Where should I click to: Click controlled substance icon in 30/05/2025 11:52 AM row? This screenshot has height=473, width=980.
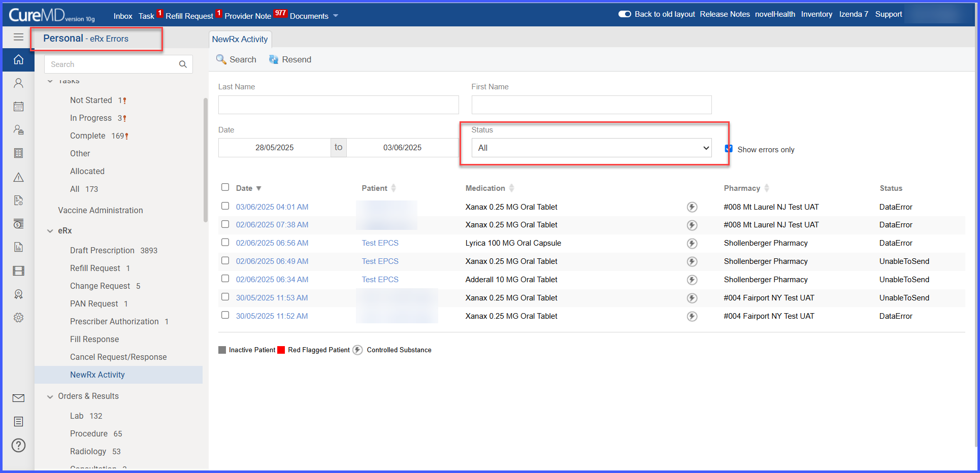692,316
